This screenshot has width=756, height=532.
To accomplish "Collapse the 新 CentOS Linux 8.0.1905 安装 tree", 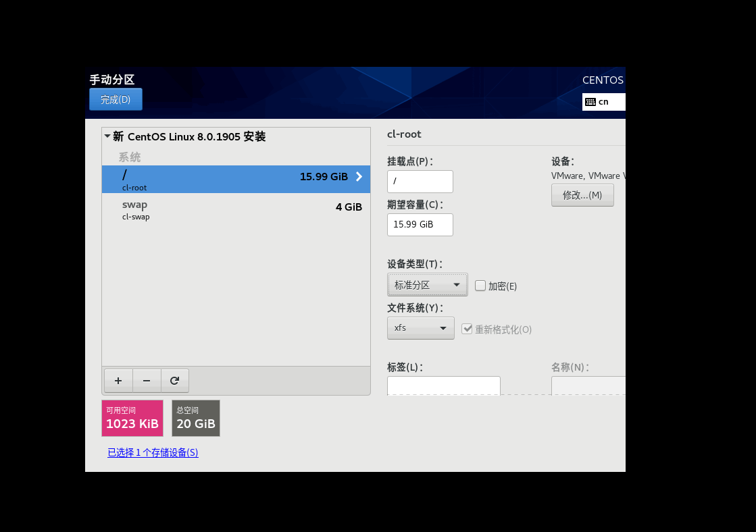I will (107, 136).
